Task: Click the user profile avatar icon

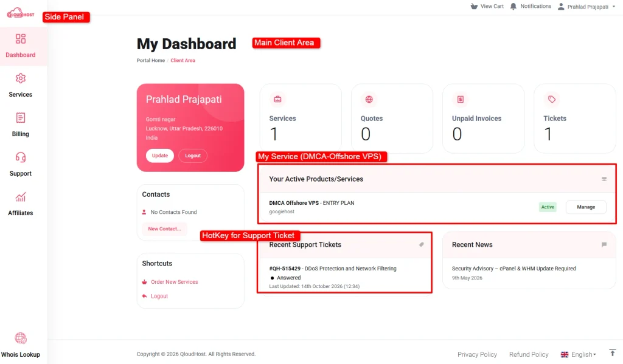Action: (x=561, y=6)
